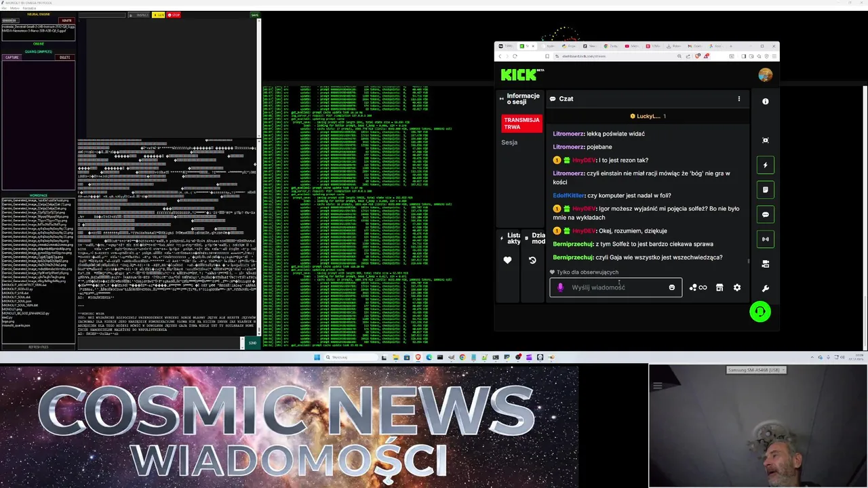868x488 pixels.
Task: Open the Plik menu
Action: (x=4, y=8)
